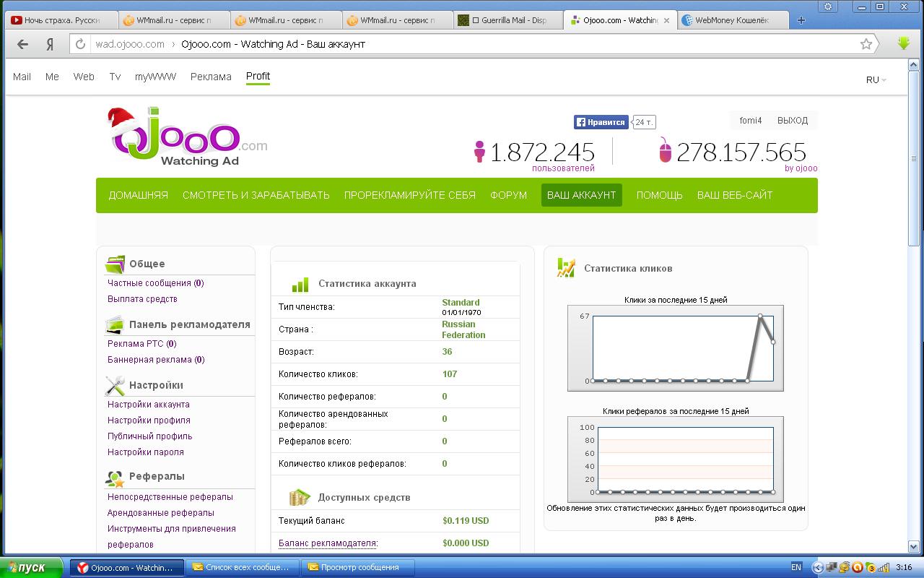Viewport: 924px width, 578px height.
Task: Open Публичный профиль link
Action: coord(150,436)
